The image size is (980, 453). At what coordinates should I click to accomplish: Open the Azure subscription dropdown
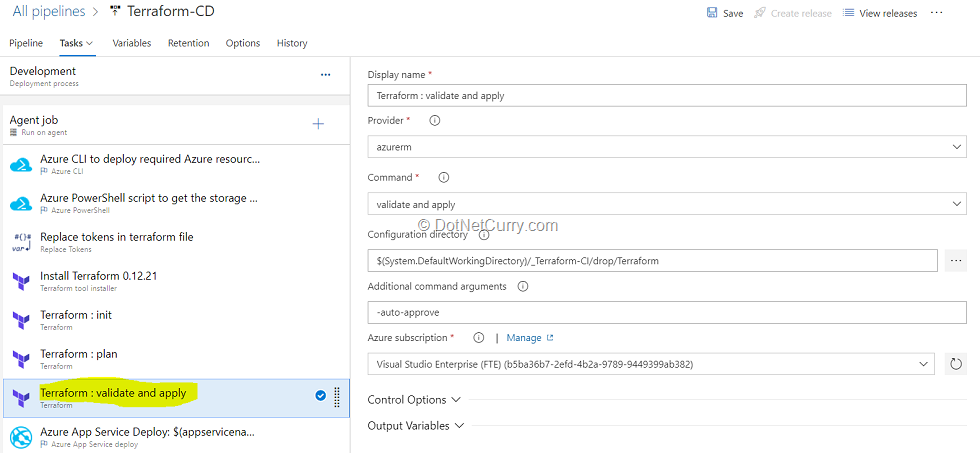pos(651,364)
